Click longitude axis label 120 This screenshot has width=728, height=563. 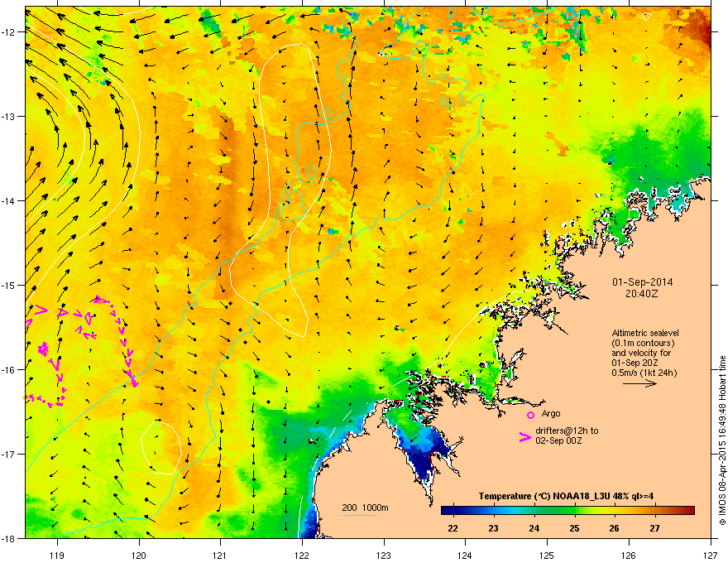(x=139, y=555)
